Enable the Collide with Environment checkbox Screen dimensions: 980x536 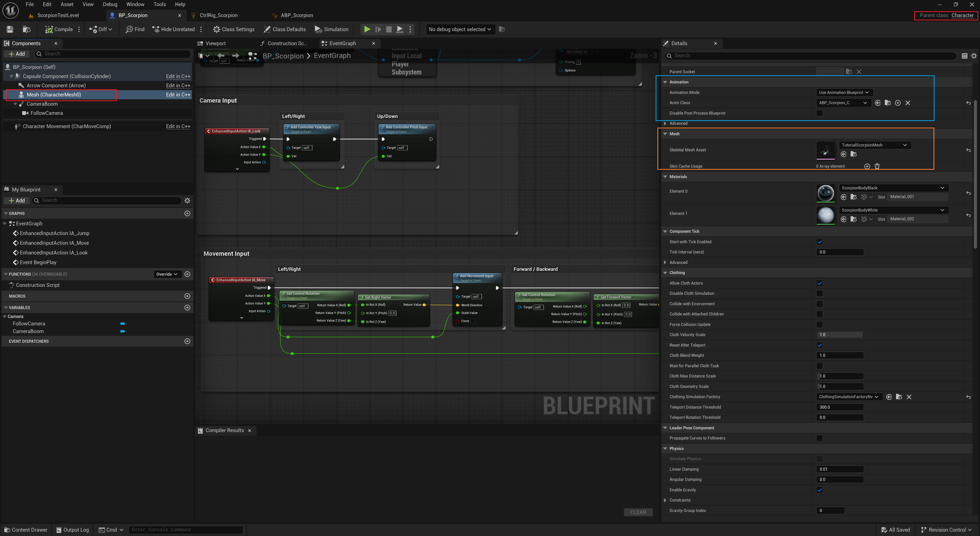pyautogui.click(x=819, y=304)
